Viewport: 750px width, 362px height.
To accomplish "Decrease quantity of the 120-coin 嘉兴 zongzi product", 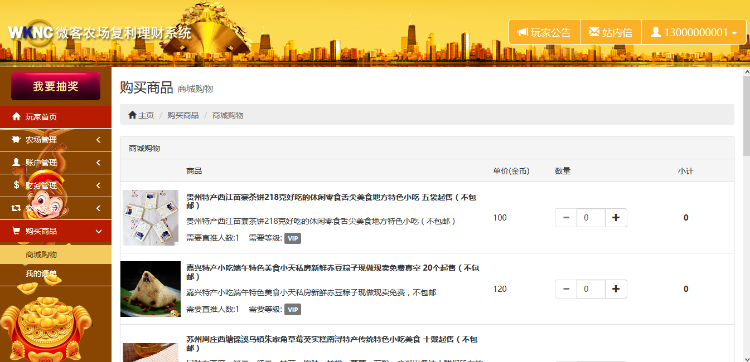I will [566, 289].
